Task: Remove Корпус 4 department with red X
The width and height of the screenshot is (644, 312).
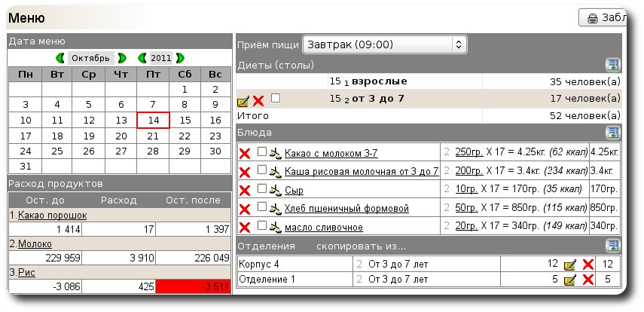Action: (x=588, y=264)
